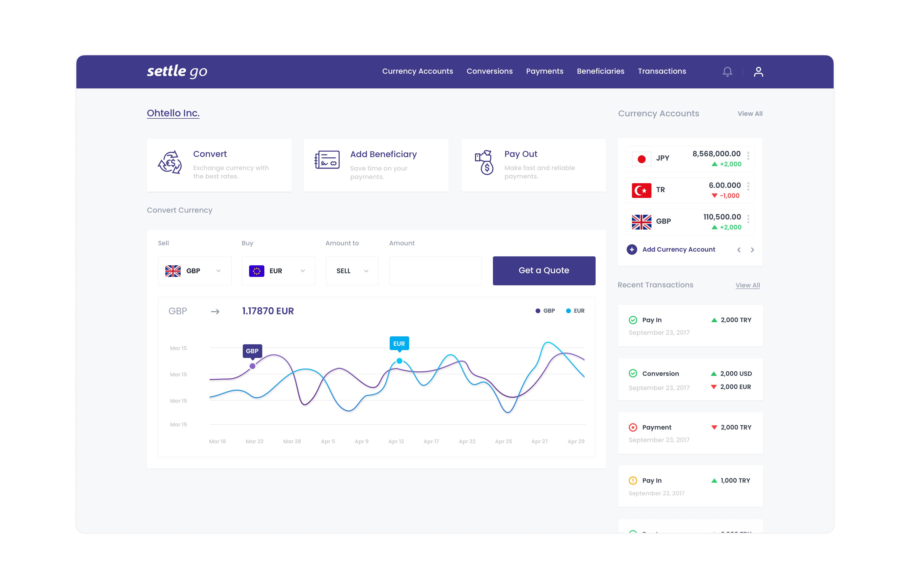
Task: Select the GBP data point on the chart
Action: click(253, 366)
